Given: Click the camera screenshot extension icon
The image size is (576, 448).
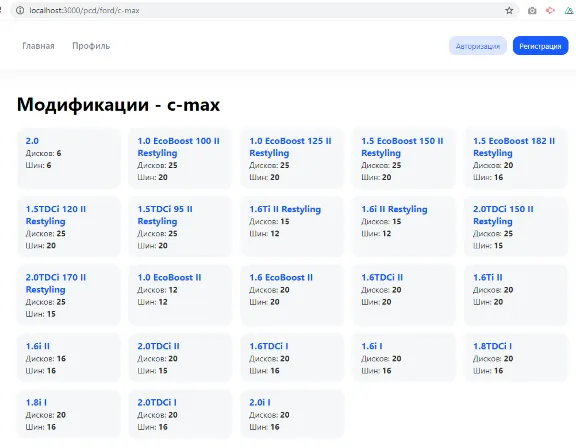Looking at the screenshot, I should point(532,11).
